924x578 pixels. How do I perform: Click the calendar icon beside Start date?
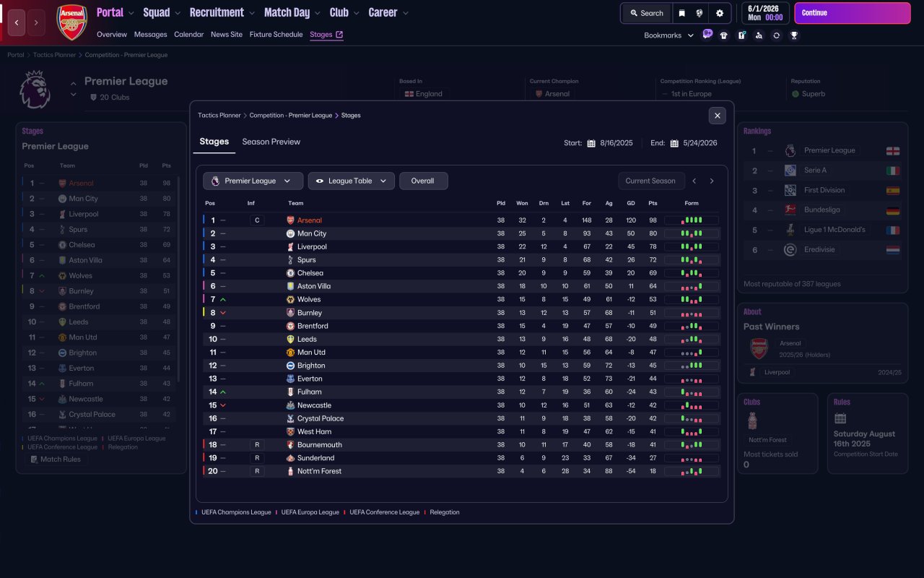591,143
